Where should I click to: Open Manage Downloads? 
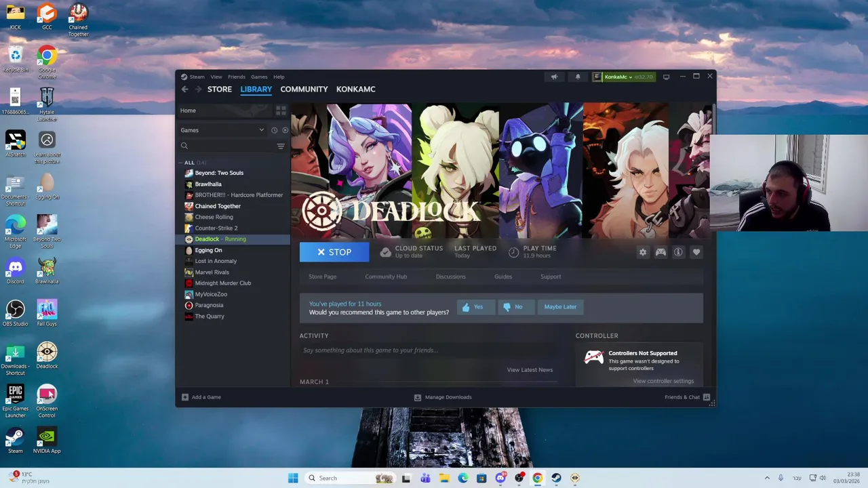coord(443,397)
